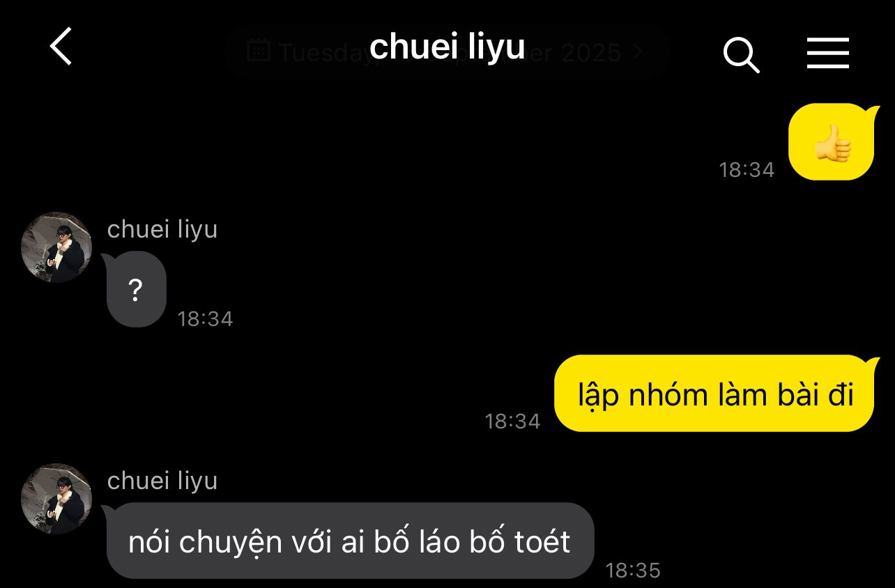The width and height of the screenshot is (895, 588).
Task: Open the faded "Tuesday" date picker label
Action: (323, 52)
